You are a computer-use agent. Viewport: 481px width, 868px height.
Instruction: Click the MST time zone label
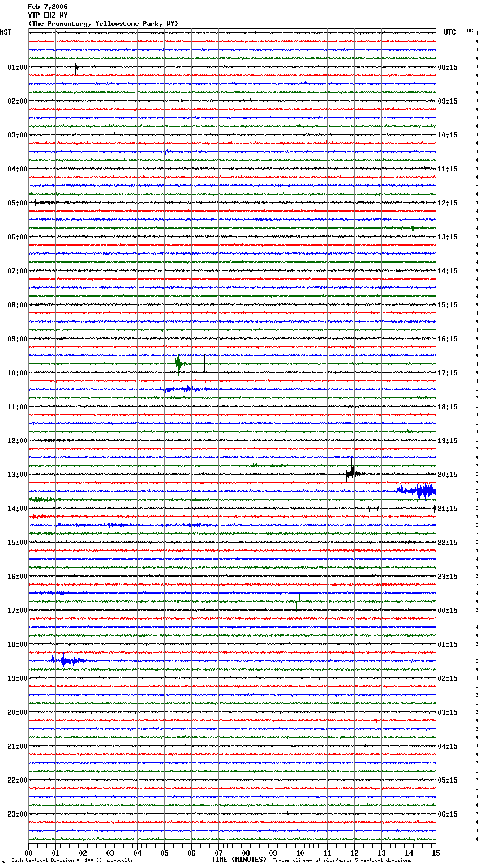[x=6, y=32]
